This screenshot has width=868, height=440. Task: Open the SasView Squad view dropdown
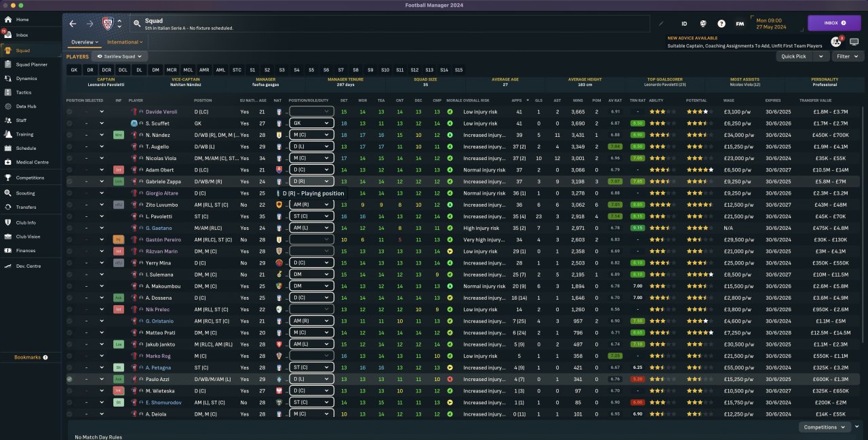point(119,57)
